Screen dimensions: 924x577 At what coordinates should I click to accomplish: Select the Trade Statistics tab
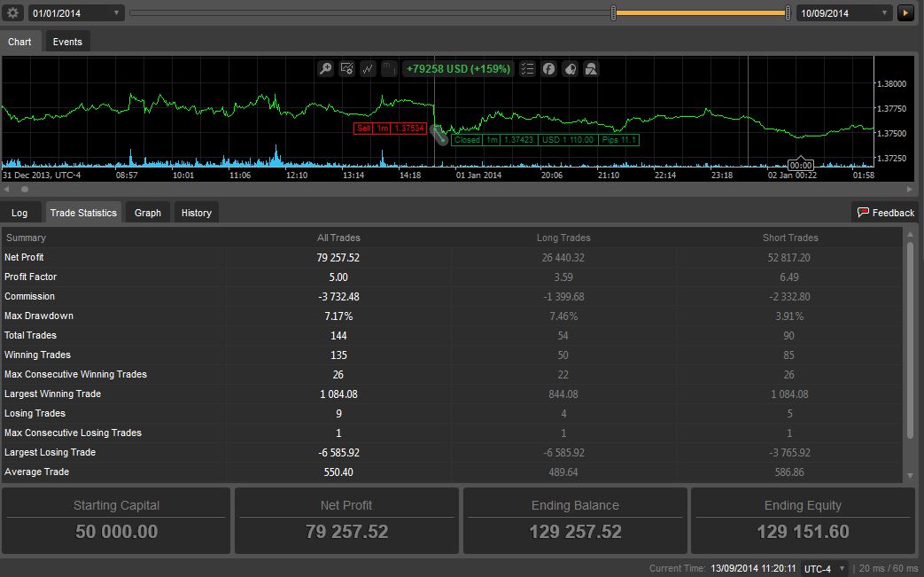click(83, 213)
